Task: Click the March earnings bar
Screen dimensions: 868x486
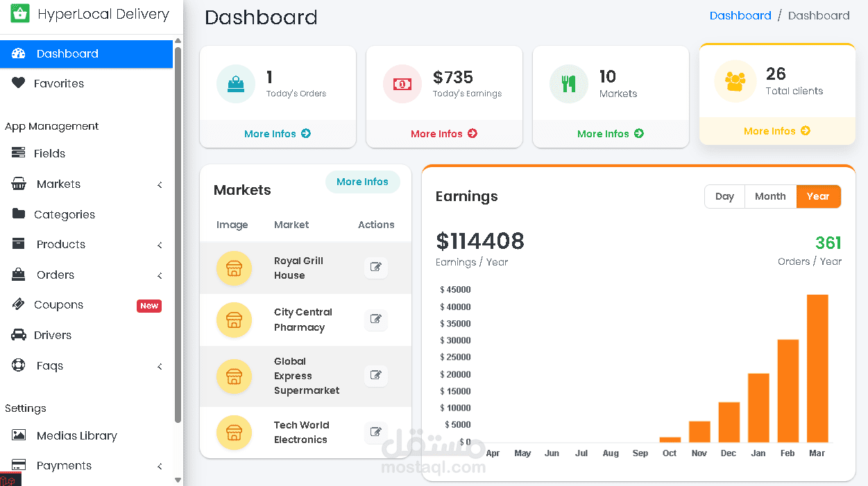Action: point(817,369)
